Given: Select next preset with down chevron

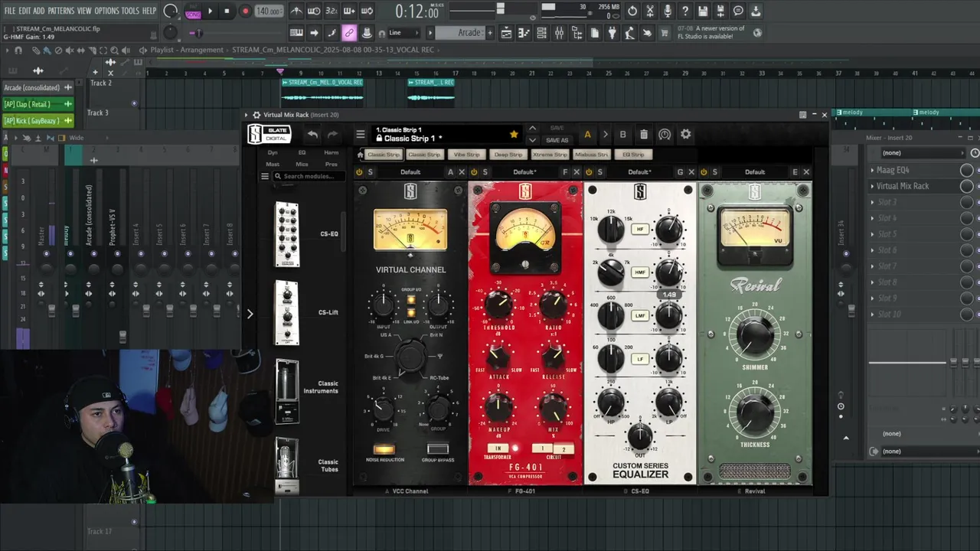Looking at the screenshot, I should click(533, 140).
